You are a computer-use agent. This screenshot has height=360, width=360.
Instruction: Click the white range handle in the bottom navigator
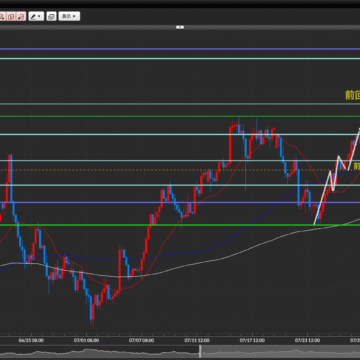200,351
